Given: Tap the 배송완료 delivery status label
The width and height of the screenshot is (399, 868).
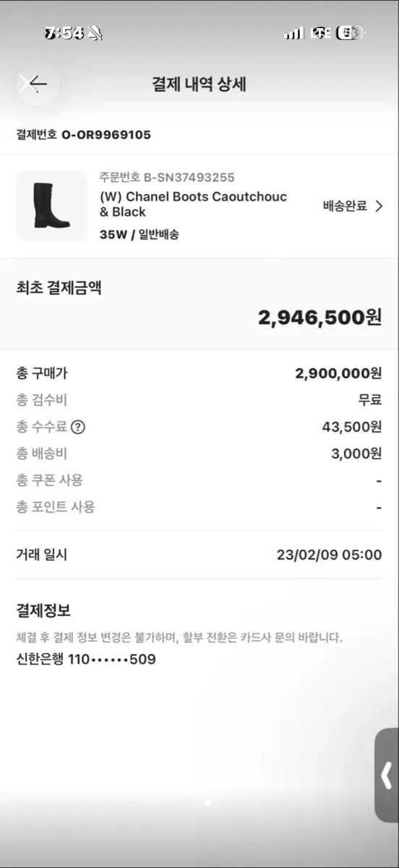Looking at the screenshot, I should tap(346, 206).
